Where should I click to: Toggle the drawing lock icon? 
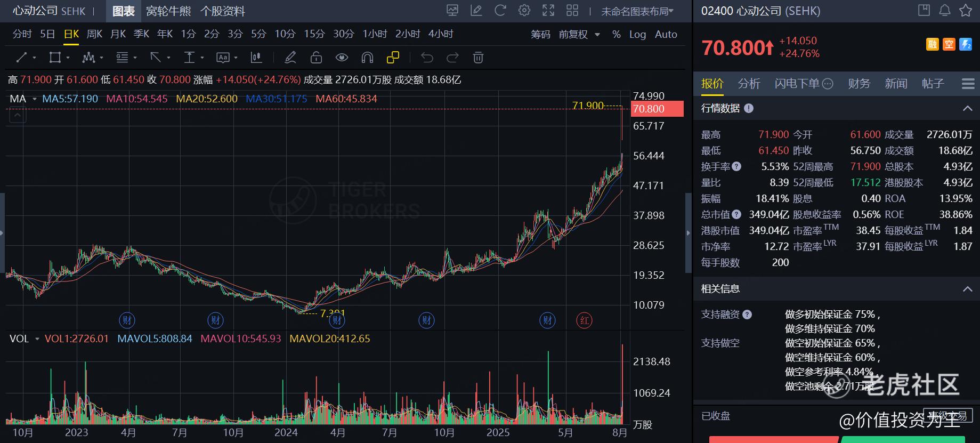[316, 57]
